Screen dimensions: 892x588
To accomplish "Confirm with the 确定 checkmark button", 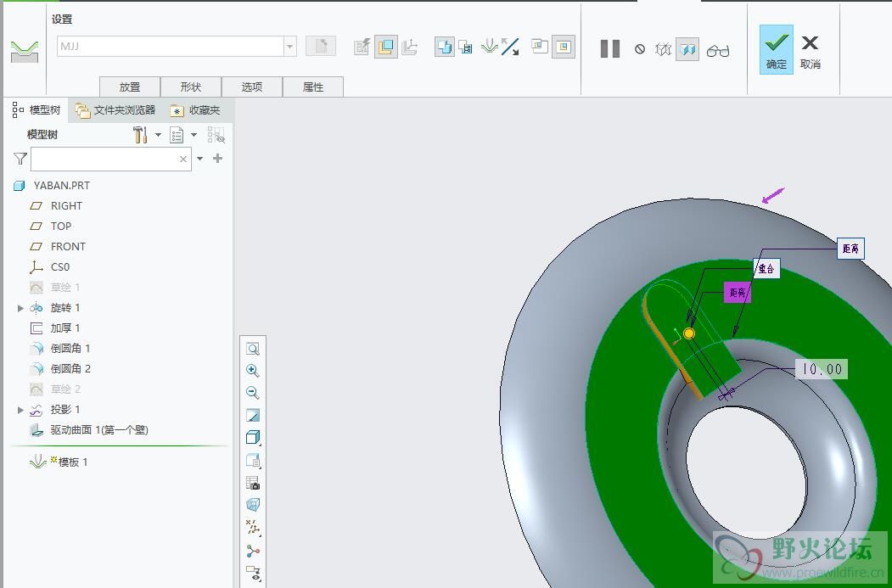I will (x=776, y=49).
